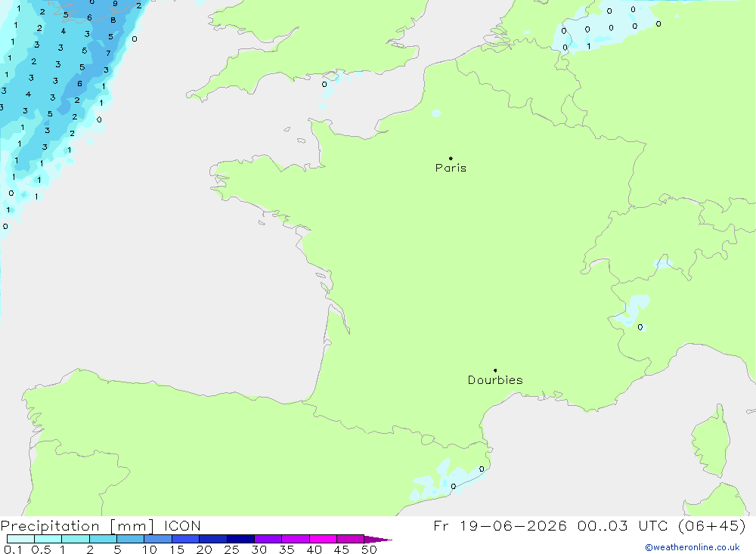Select the 30 mm purple legend swatch

point(268,539)
